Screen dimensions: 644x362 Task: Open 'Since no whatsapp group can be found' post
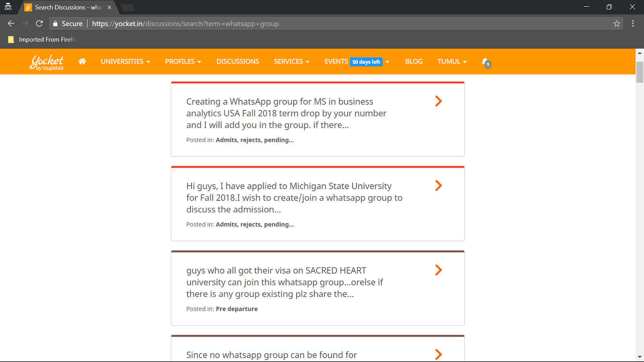click(271, 355)
